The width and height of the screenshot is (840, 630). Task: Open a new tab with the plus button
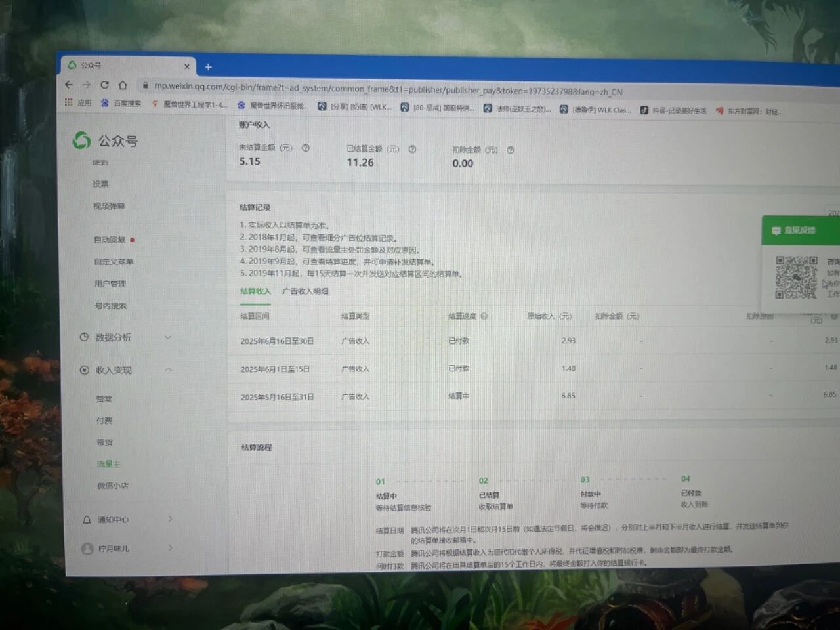[208, 67]
